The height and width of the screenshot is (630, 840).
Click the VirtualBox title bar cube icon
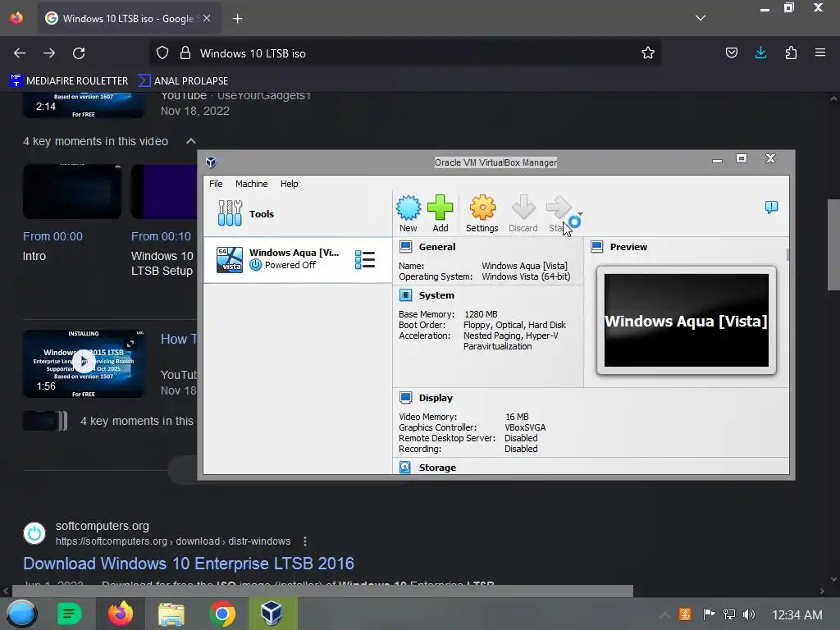(211, 162)
